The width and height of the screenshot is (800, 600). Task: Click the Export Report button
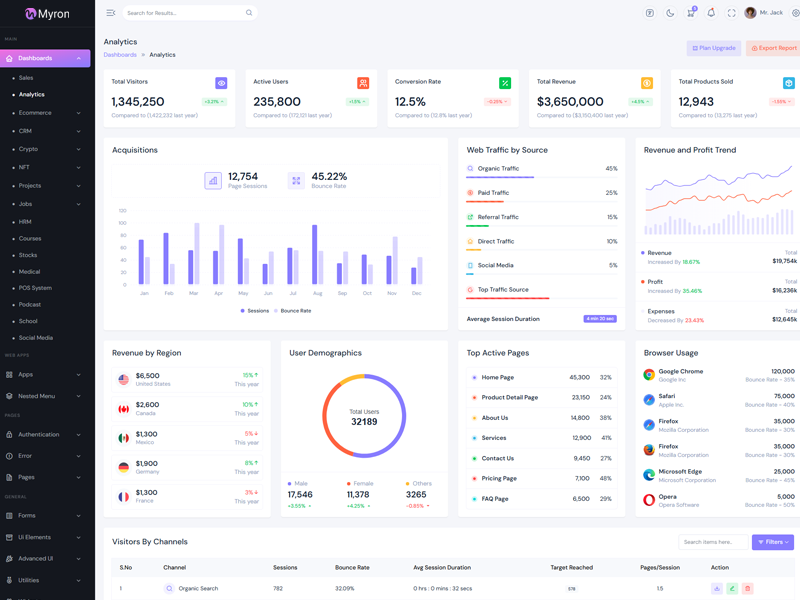click(773, 48)
